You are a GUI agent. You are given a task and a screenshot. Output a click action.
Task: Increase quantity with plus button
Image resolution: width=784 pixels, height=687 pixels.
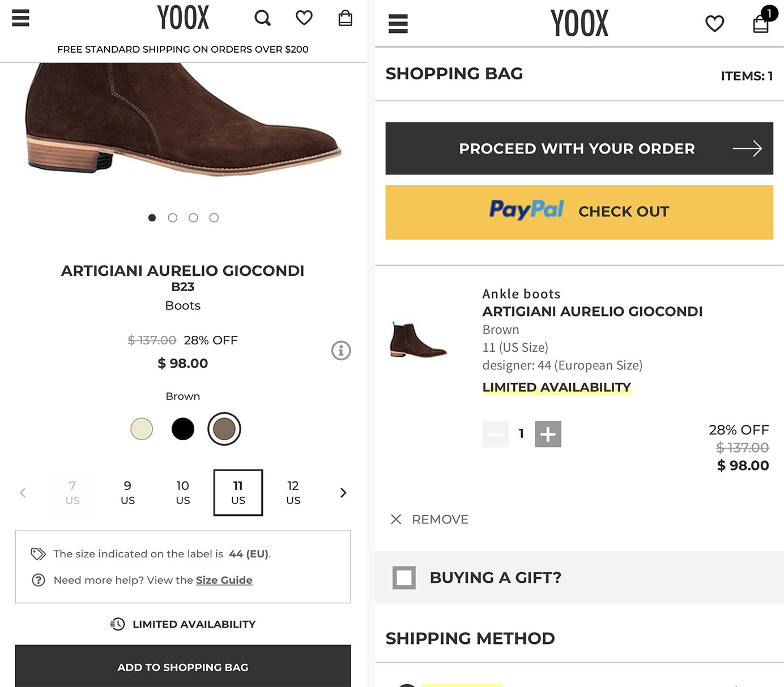click(x=548, y=434)
